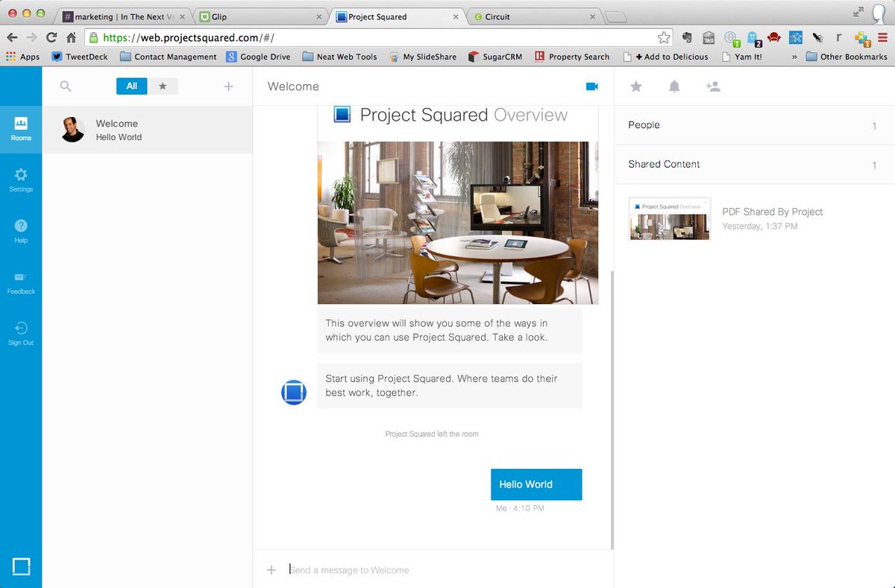Click Sign Out in the sidebar

[x=21, y=334]
